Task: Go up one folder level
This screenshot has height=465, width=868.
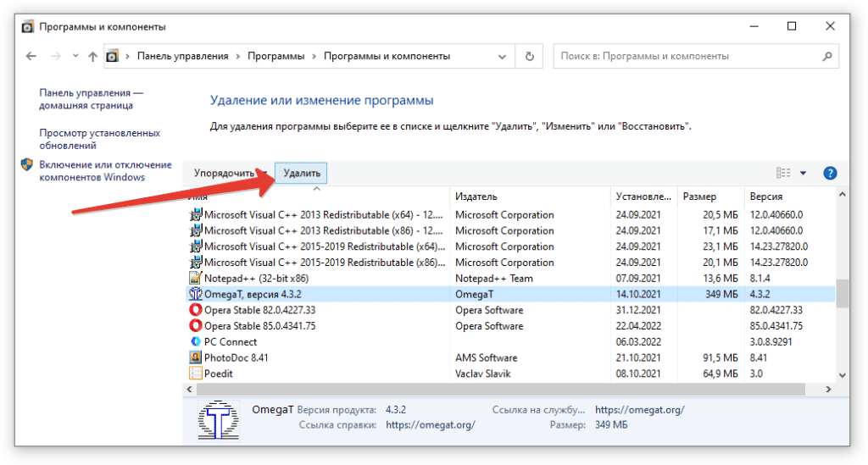Action: tap(92, 57)
